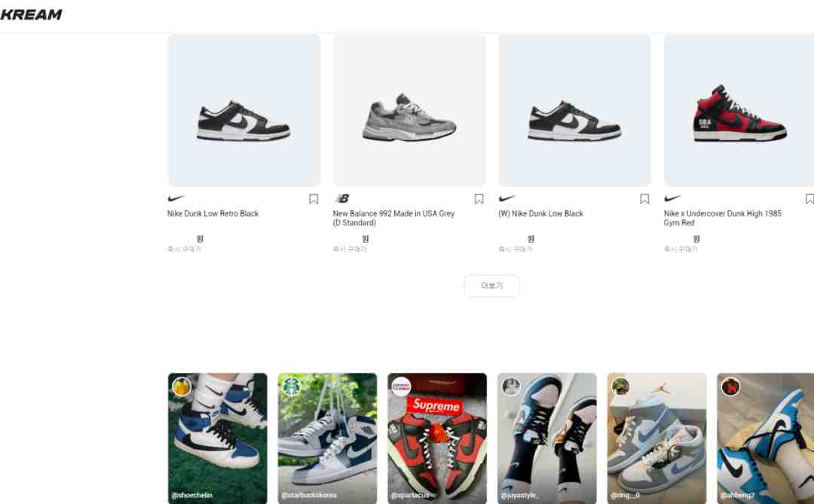Open New Balance 992 Made in USA Grey link
The height and width of the screenshot is (504, 814).
pos(393,218)
